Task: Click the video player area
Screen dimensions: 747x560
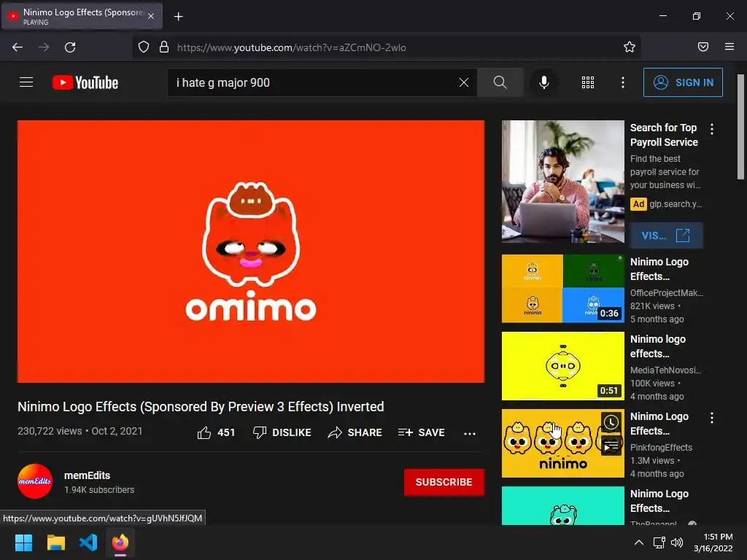Action: (x=251, y=251)
